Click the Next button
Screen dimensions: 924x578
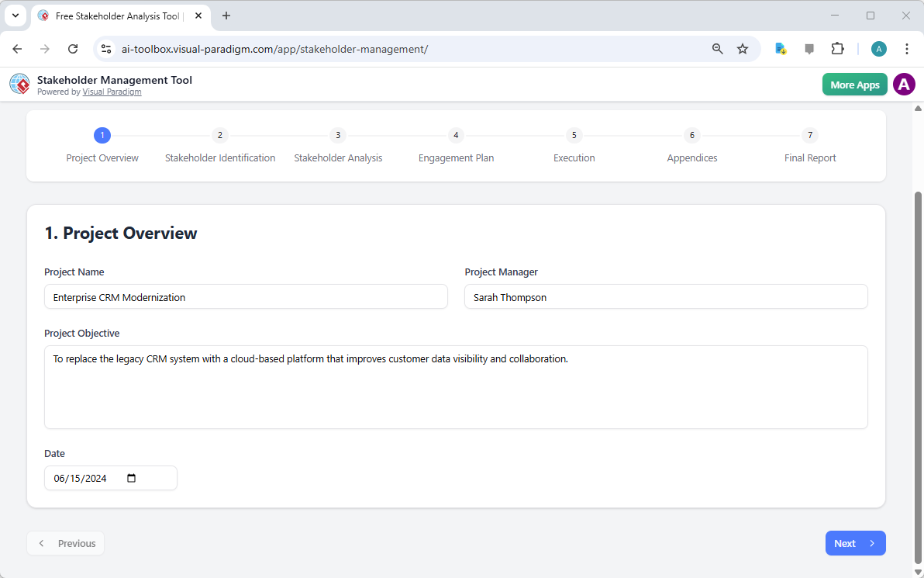coord(855,543)
